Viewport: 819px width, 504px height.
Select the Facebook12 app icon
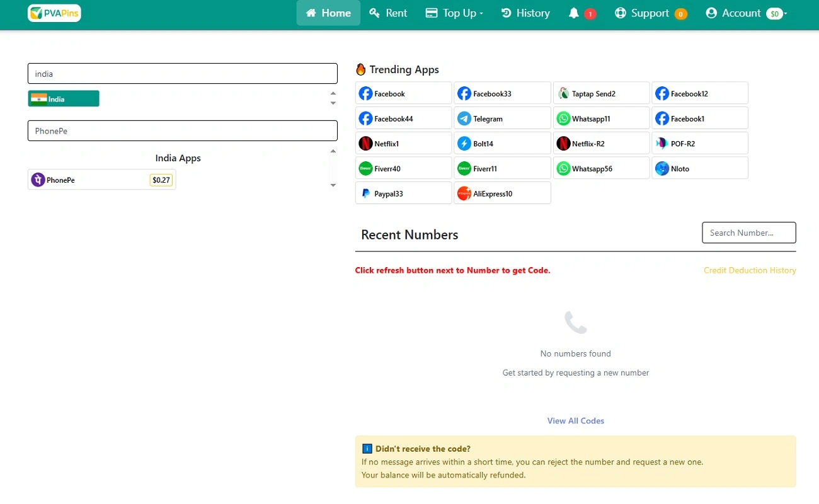[662, 94]
